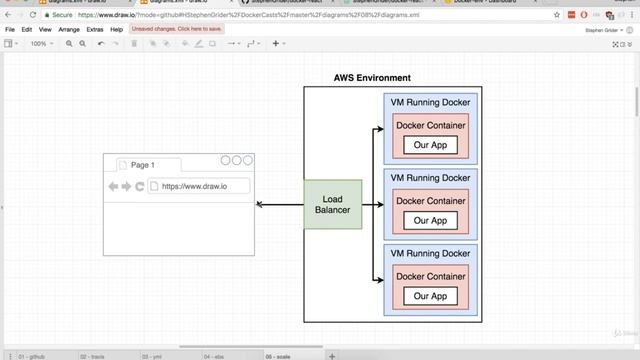Select top Our App shape

(430, 145)
